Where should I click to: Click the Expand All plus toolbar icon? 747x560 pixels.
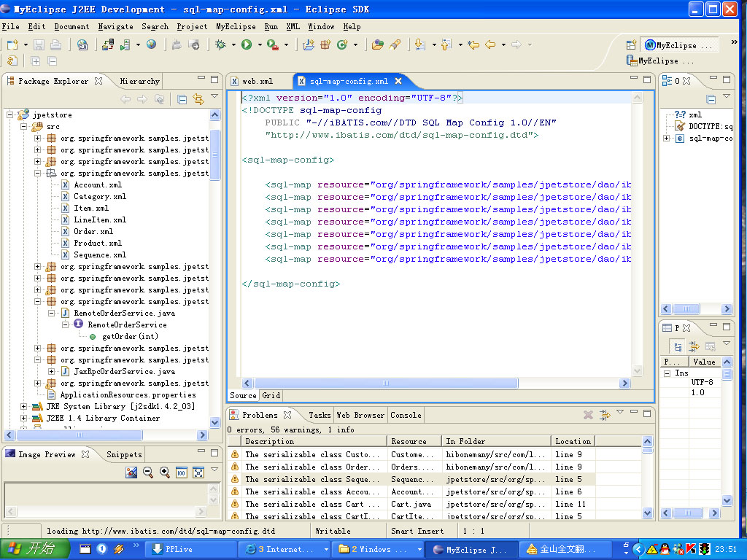pos(35,61)
